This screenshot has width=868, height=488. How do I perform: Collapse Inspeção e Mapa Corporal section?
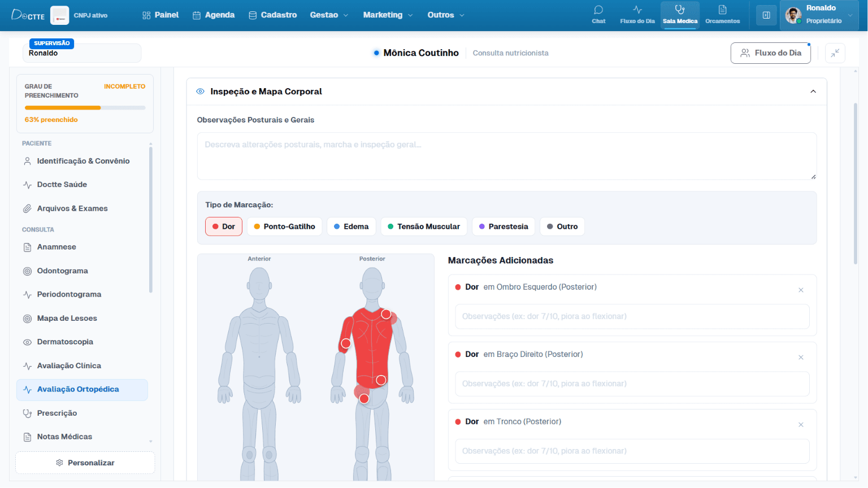pos(813,91)
